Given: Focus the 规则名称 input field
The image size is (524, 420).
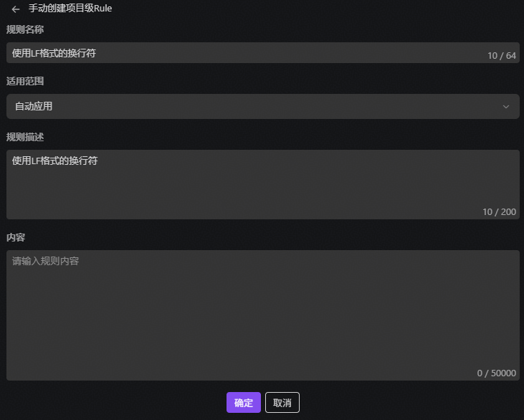Looking at the screenshot, I should pyautogui.click(x=262, y=53).
